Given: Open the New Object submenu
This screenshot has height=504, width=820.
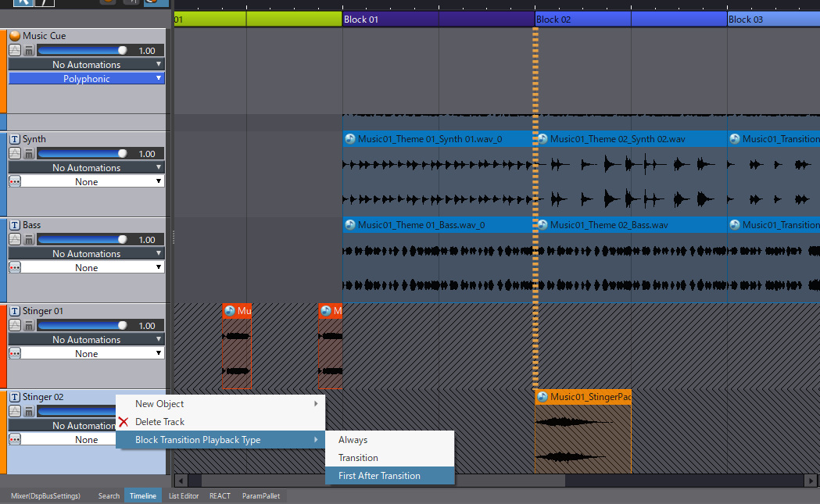Looking at the screenshot, I should (x=220, y=404).
